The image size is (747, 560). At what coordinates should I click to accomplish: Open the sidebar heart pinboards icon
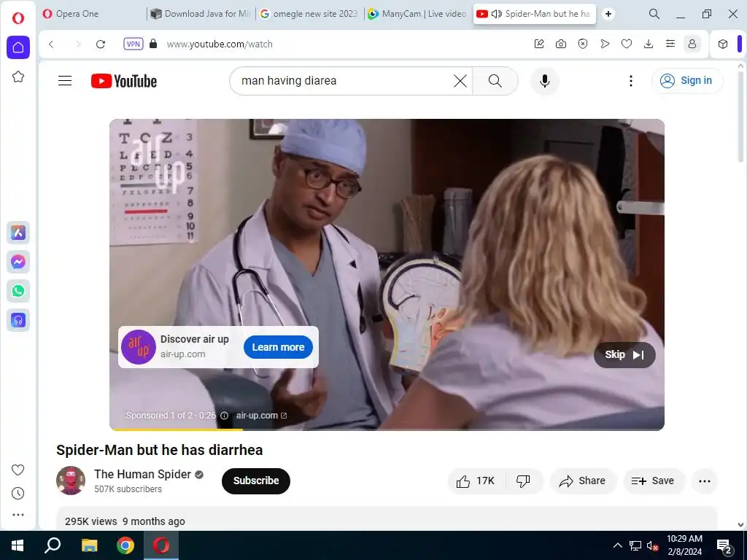pyautogui.click(x=18, y=470)
